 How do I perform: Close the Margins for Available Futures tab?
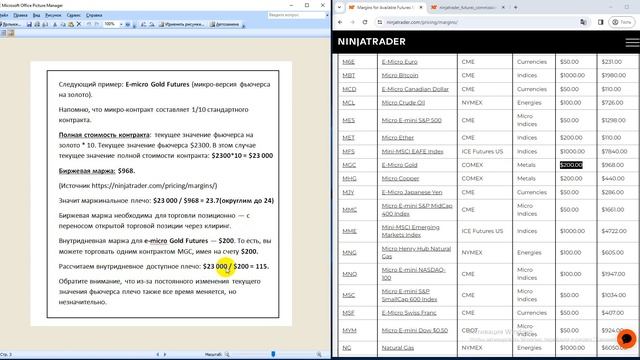pos(421,7)
